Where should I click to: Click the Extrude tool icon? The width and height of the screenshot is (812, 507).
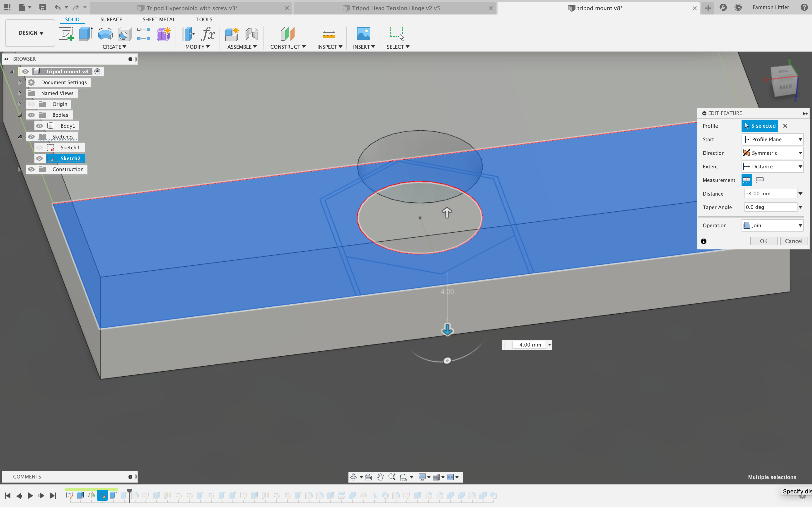click(86, 34)
